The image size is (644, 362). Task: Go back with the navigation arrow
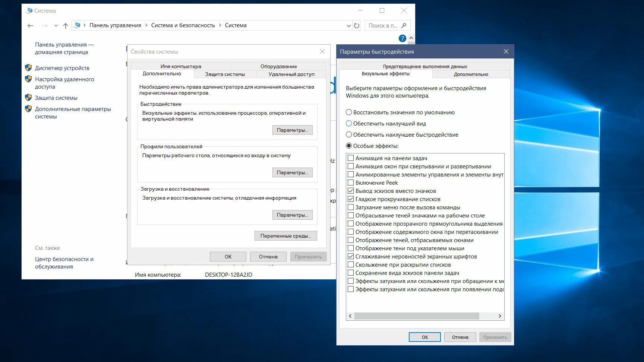(31, 25)
